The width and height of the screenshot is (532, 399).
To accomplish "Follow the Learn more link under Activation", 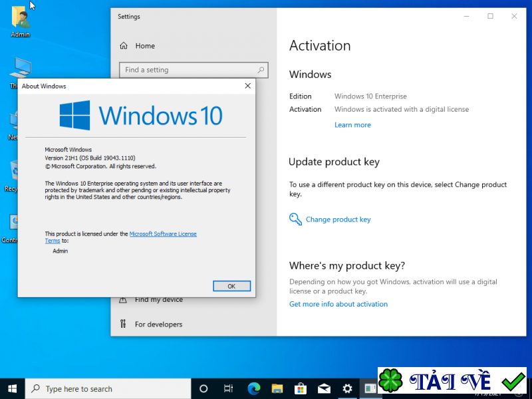I will [x=352, y=124].
